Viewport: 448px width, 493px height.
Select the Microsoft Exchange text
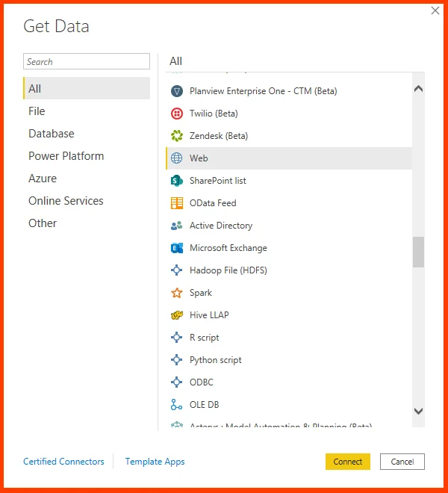tap(228, 248)
